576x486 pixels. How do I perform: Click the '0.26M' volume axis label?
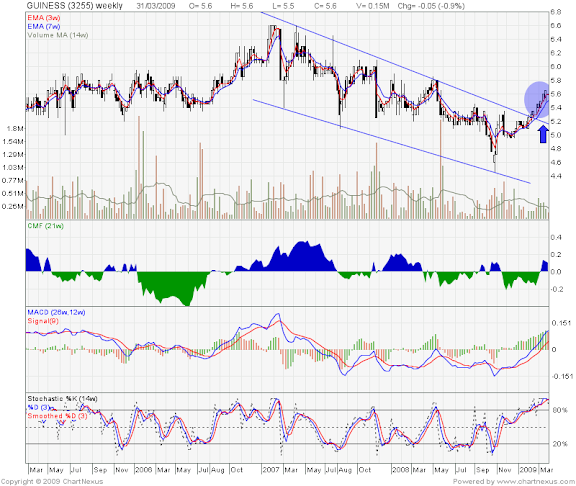(x=13, y=206)
